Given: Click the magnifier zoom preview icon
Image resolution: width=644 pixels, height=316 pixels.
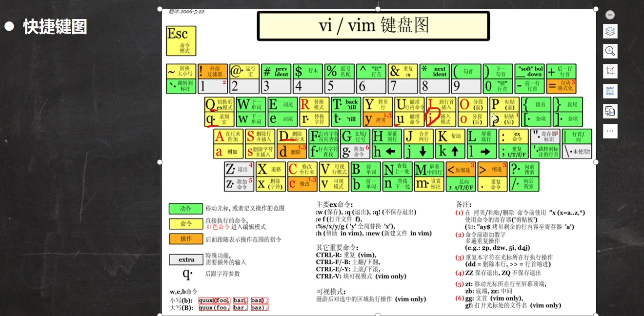Looking at the screenshot, I should pos(610,51).
